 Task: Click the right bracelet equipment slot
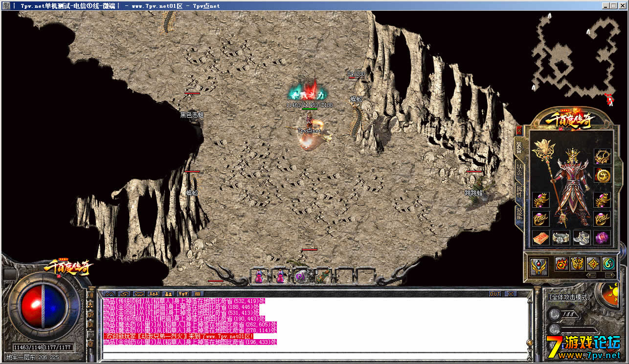click(x=602, y=200)
